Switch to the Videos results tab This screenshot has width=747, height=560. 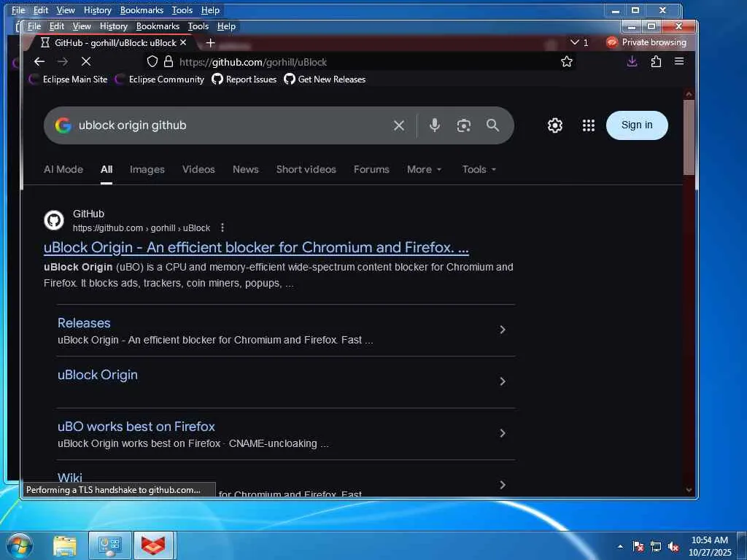coord(198,169)
